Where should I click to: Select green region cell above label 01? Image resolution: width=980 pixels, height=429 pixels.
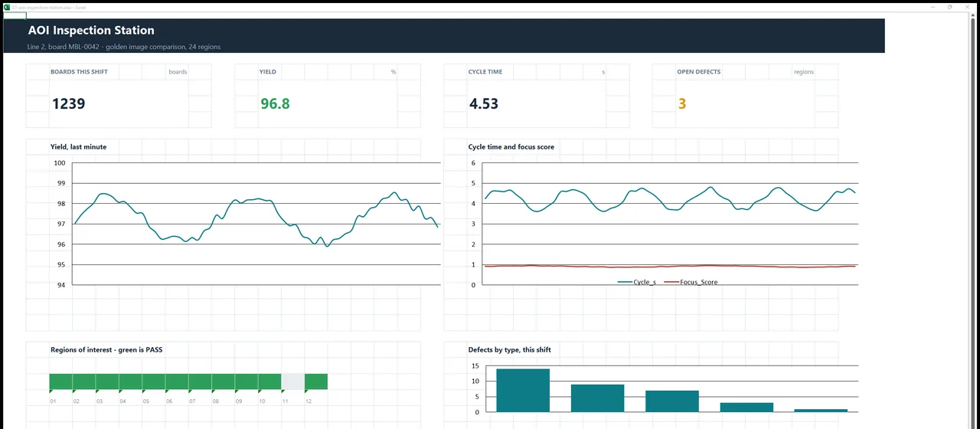click(60, 382)
